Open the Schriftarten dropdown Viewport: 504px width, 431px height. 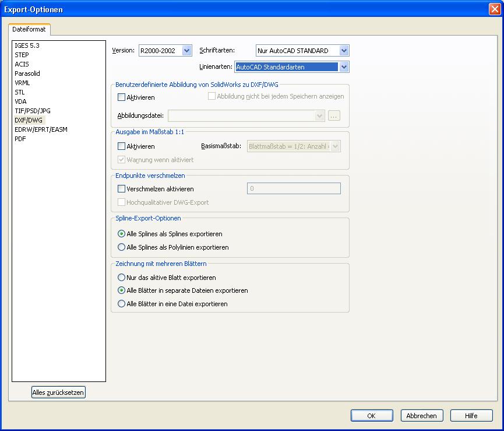302,51
